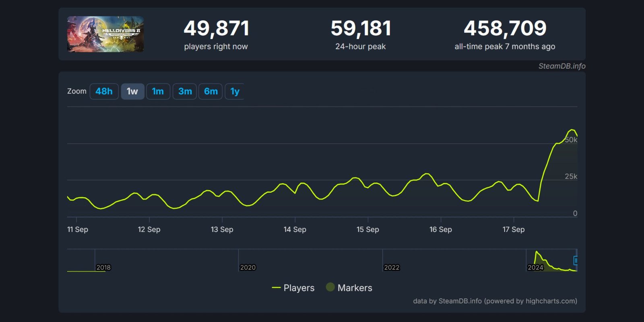The height and width of the screenshot is (322, 644).
Task: Click the navigator range handle at the right edge
Action: tap(576, 260)
